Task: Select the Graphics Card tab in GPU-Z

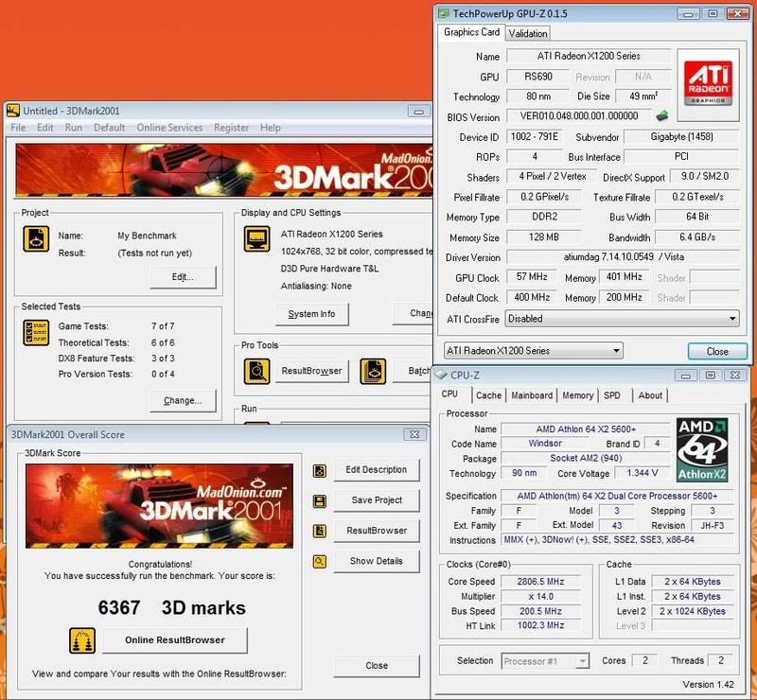Action: [471, 32]
